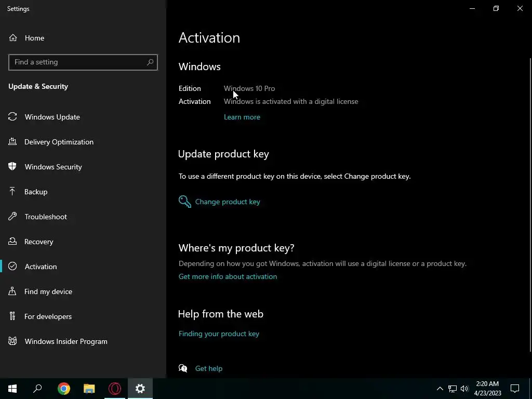Close the Settings window
Screen dimensions: 532x399
pos(520,8)
